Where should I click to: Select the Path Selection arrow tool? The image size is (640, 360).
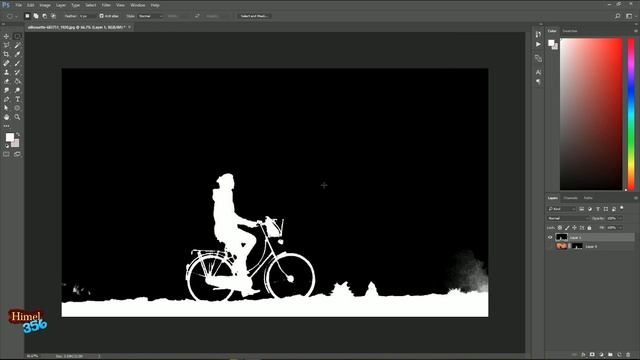6,108
